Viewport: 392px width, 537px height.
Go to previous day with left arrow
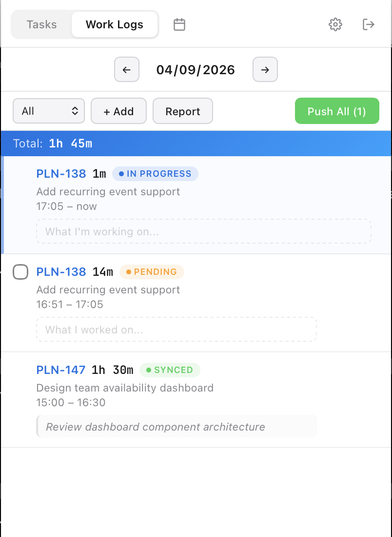[x=127, y=70]
